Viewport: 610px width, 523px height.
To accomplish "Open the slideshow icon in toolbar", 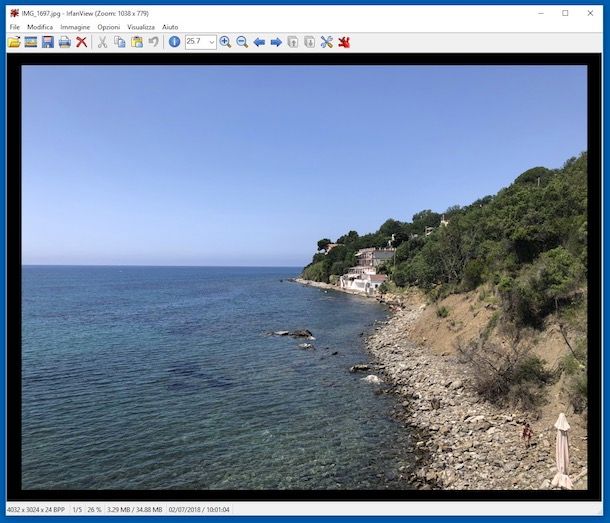I will [x=31, y=42].
